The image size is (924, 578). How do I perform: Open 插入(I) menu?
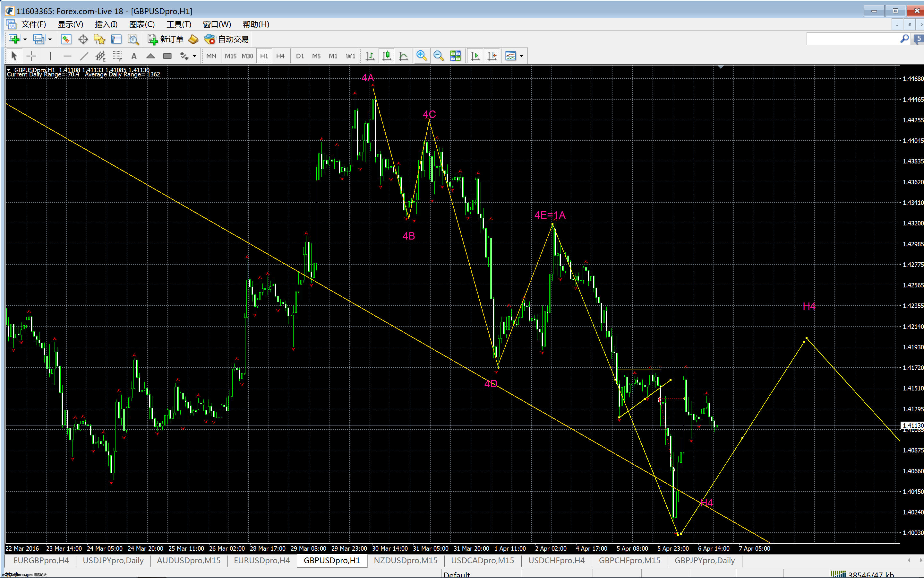tap(106, 24)
